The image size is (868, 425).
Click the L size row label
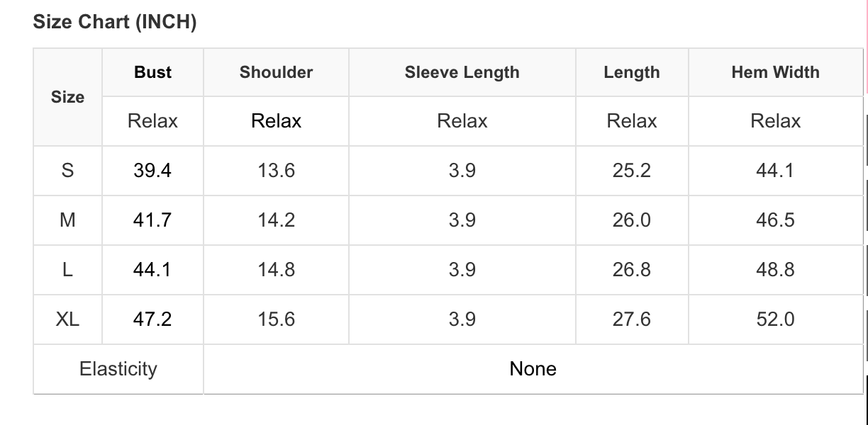click(67, 270)
